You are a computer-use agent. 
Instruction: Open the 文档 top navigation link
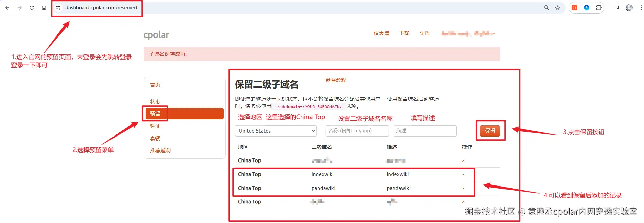pyautogui.click(x=424, y=33)
